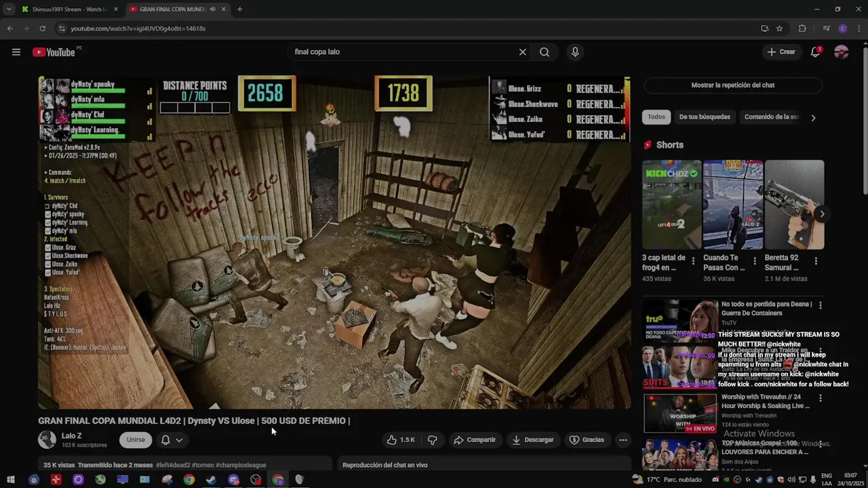The width and height of the screenshot is (868, 488).
Task: Open the YouTube account avatar menu
Action: tap(842, 52)
